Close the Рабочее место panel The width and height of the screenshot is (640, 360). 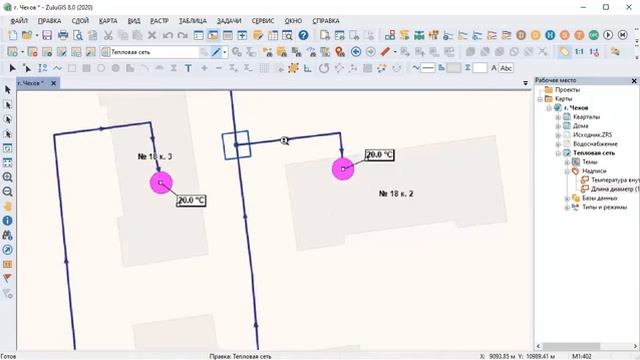[634, 81]
